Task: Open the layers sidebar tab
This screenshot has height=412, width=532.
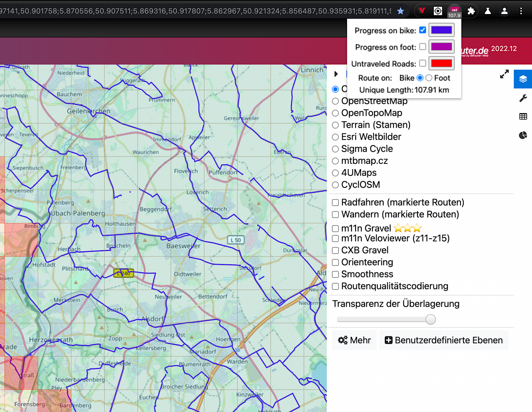Action: [523, 79]
